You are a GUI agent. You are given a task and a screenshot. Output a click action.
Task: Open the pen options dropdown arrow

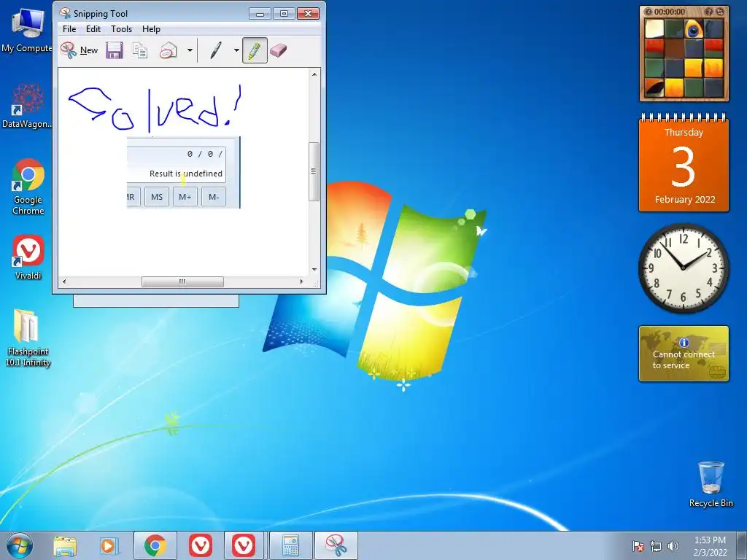click(x=236, y=50)
